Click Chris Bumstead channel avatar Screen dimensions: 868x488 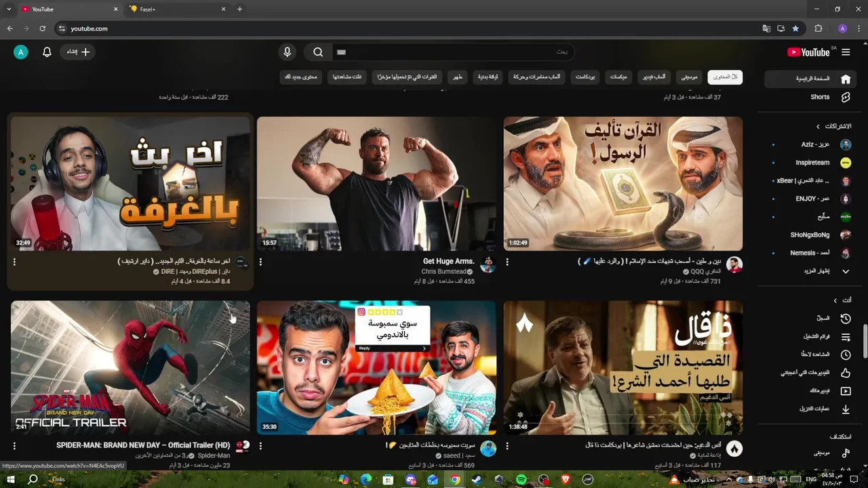tap(488, 264)
